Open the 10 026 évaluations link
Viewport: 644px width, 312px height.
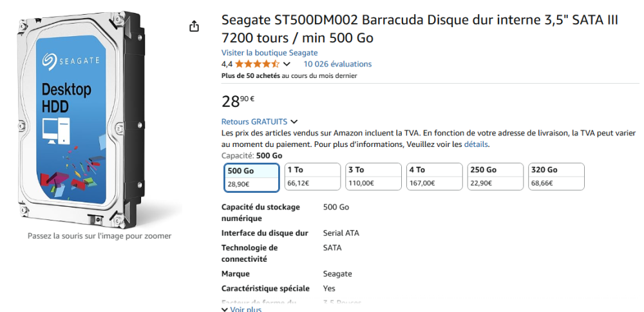pyautogui.click(x=337, y=64)
